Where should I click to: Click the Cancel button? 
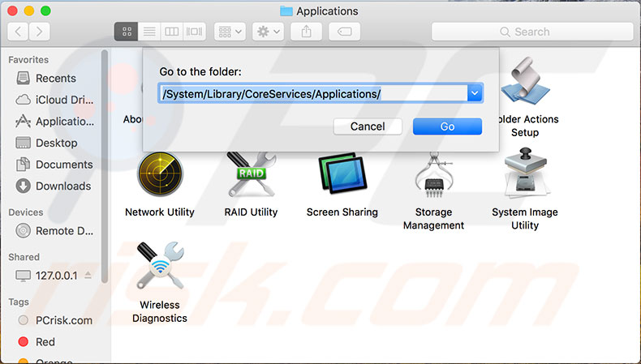tap(368, 126)
